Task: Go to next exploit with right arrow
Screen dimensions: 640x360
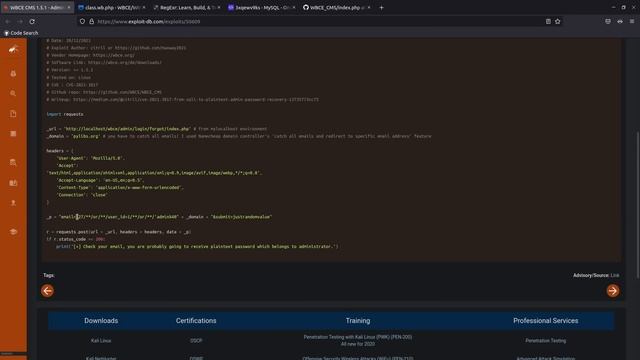Action: click(x=613, y=291)
